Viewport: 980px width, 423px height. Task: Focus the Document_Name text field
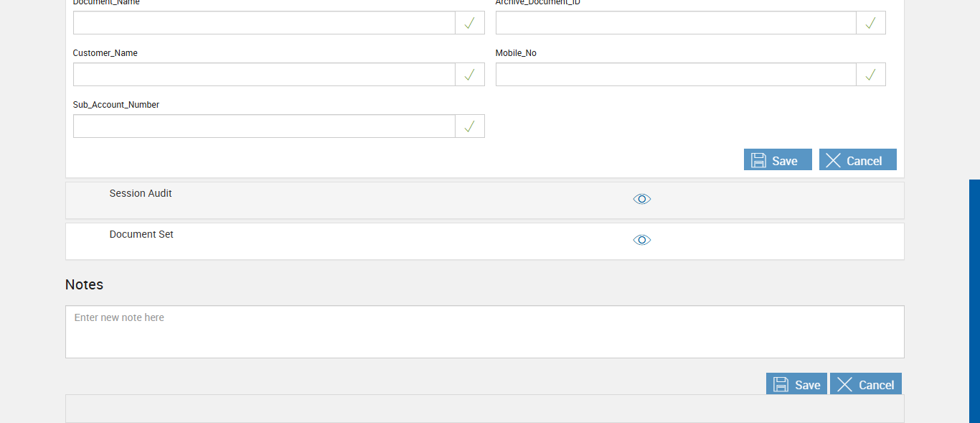click(264, 23)
